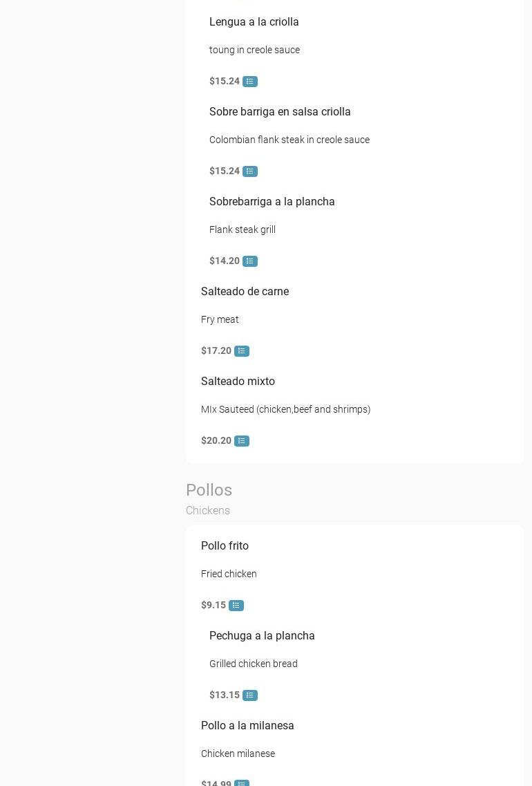
Task: Click the Pollos section heading
Action: (209, 490)
